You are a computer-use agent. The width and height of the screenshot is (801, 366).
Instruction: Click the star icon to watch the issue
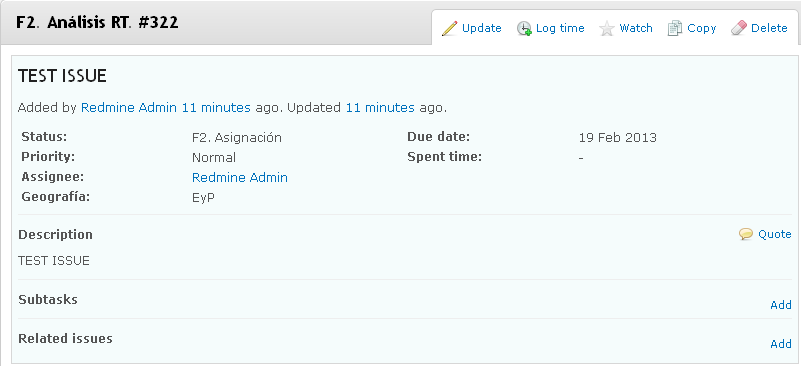pyautogui.click(x=606, y=28)
